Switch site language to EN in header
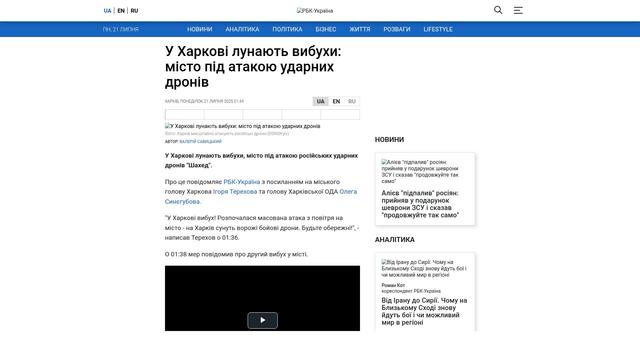The width and height of the screenshot is (640, 360). 121,11
